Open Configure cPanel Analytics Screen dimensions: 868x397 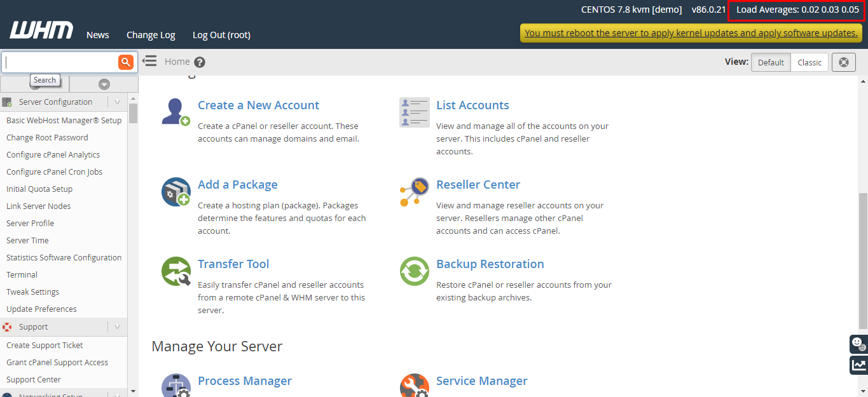pos(53,155)
